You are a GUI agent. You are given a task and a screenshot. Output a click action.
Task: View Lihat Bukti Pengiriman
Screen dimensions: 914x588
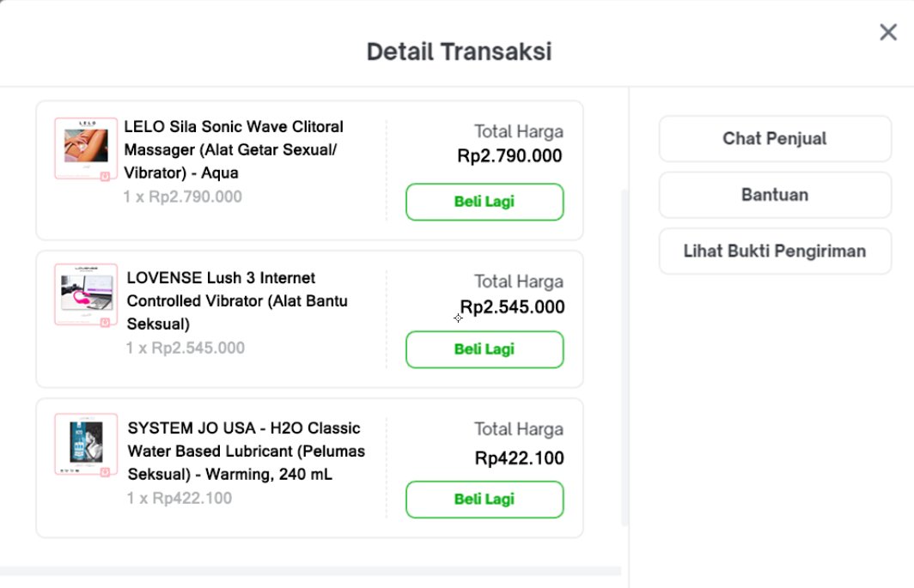click(x=775, y=252)
